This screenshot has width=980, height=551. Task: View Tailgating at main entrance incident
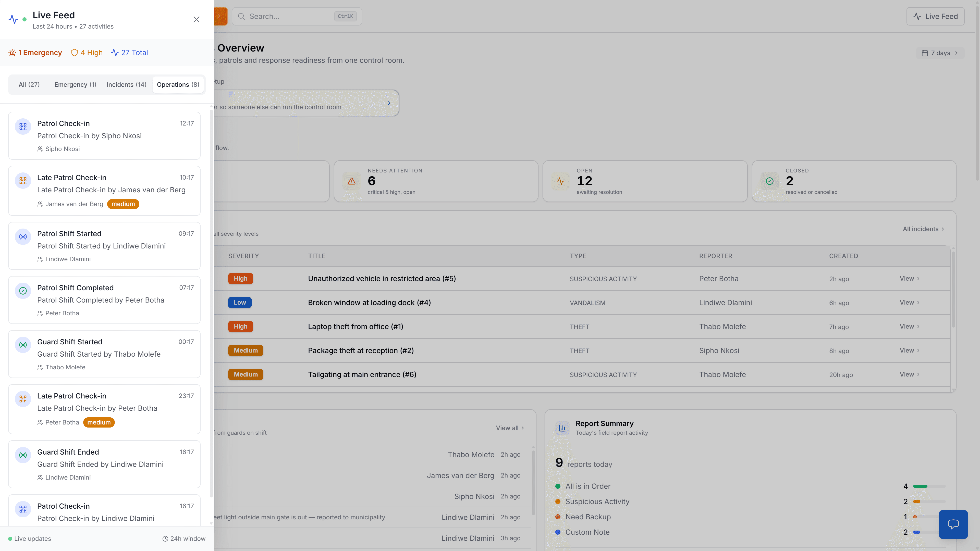[910, 374]
